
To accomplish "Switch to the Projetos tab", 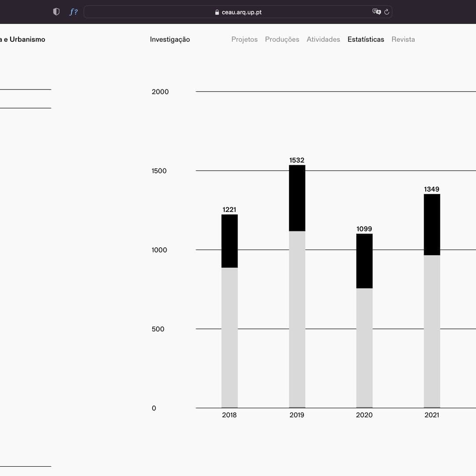I will click(x=244, y=39).
